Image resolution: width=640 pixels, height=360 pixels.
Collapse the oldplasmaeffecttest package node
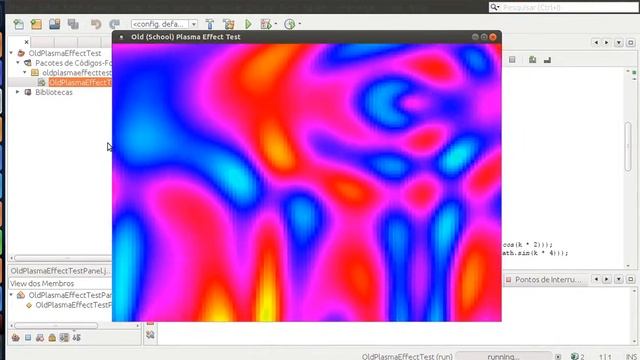(25, 73)
